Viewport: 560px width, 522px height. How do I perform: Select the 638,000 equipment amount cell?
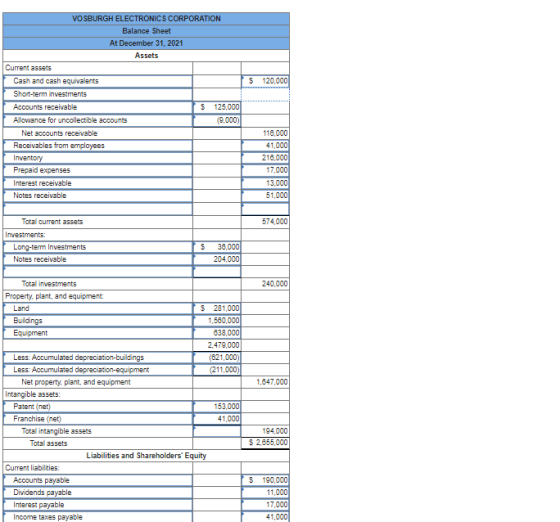tap(217, 333)
